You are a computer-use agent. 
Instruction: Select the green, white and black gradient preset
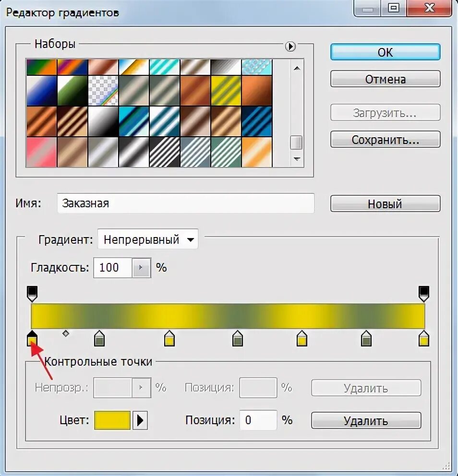click(x=72, y=91)
